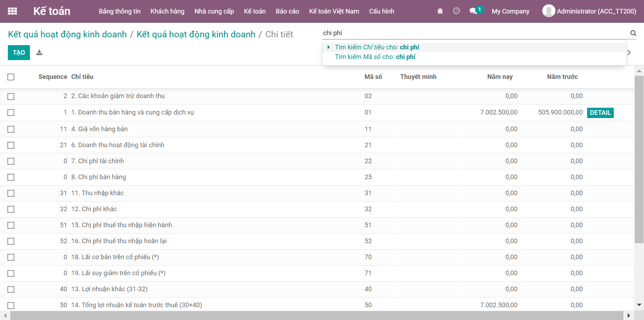Click the TẠO button

click(19, 53)
